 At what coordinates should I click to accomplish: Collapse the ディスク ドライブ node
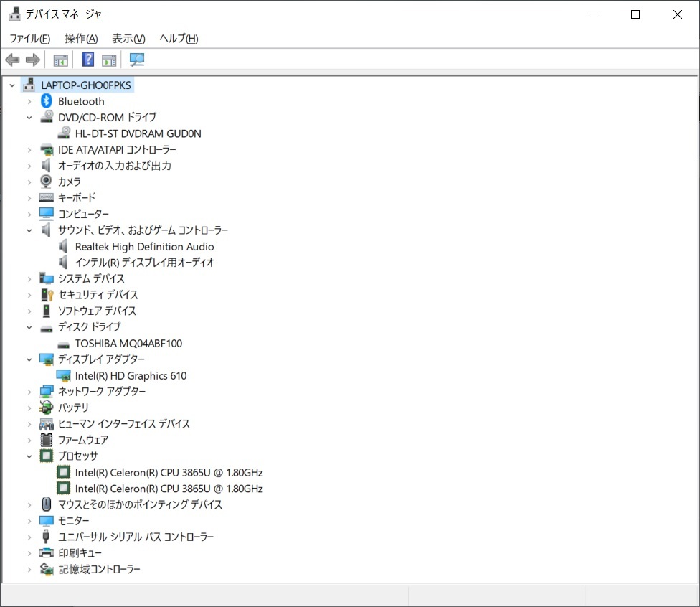(x=29, y=327)
